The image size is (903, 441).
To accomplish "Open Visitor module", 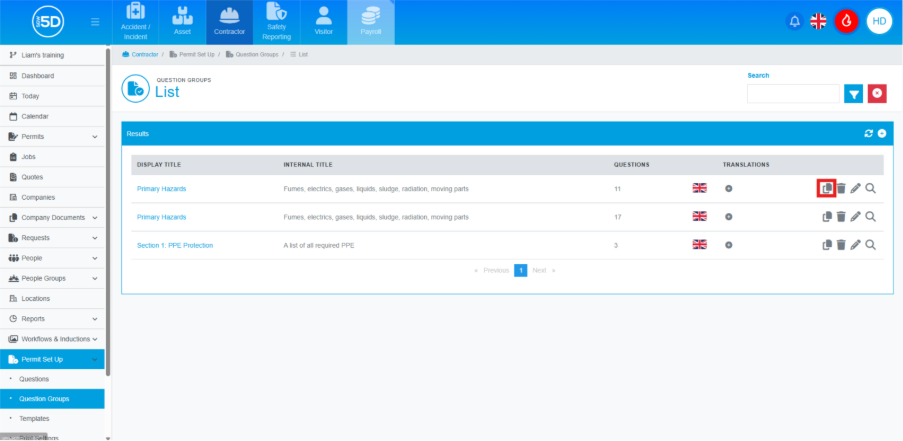I will (324, 22).
